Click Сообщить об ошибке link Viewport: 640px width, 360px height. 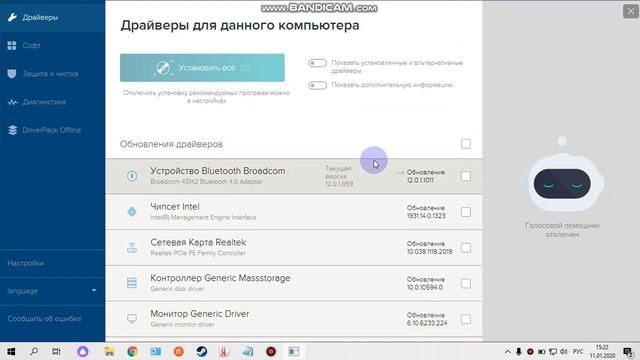click(44, 318)
